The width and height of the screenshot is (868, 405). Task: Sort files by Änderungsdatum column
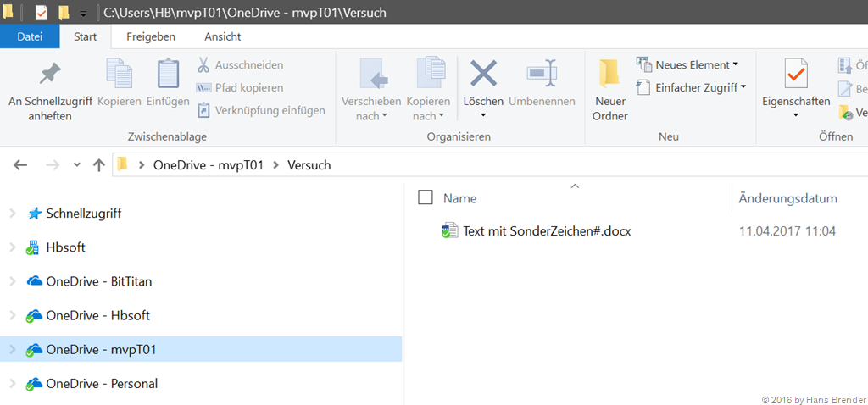tap(787, 198)
